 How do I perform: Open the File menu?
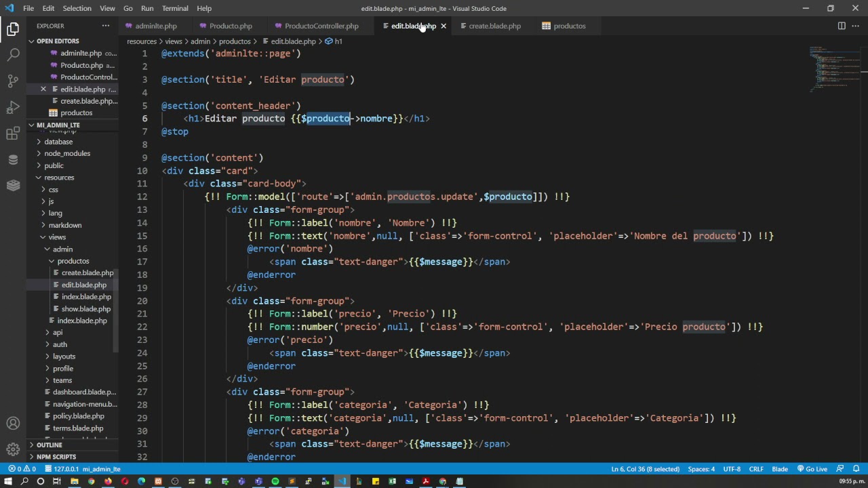click(x=28, y=8)
